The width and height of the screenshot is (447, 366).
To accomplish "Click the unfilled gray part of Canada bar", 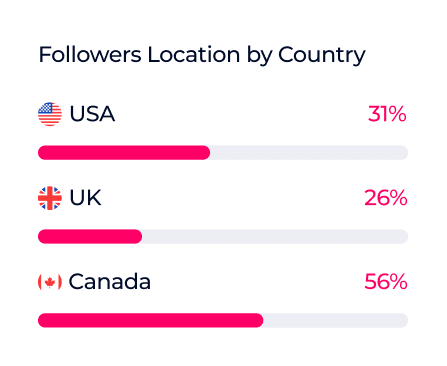I will 336,320.
